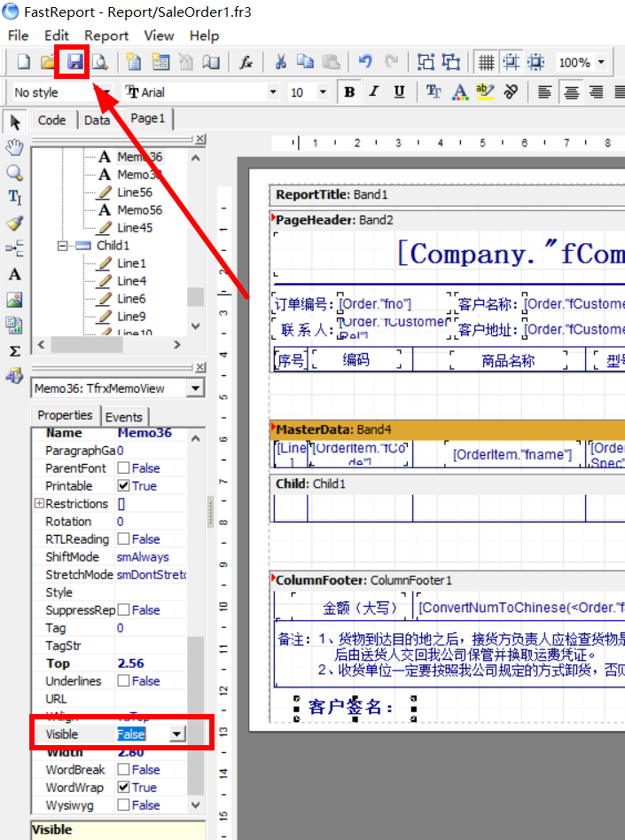Expand the Restrictions property
625x840 pixels.
38,504
